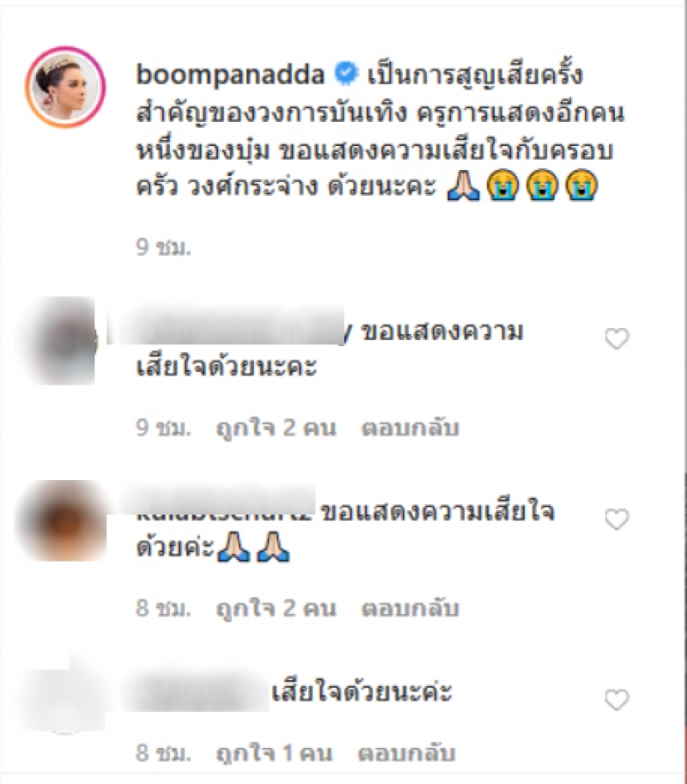This screenshot has height=784, width=687.
Task: Open the first commenter's blurred avatar
Action: [62, 341]
